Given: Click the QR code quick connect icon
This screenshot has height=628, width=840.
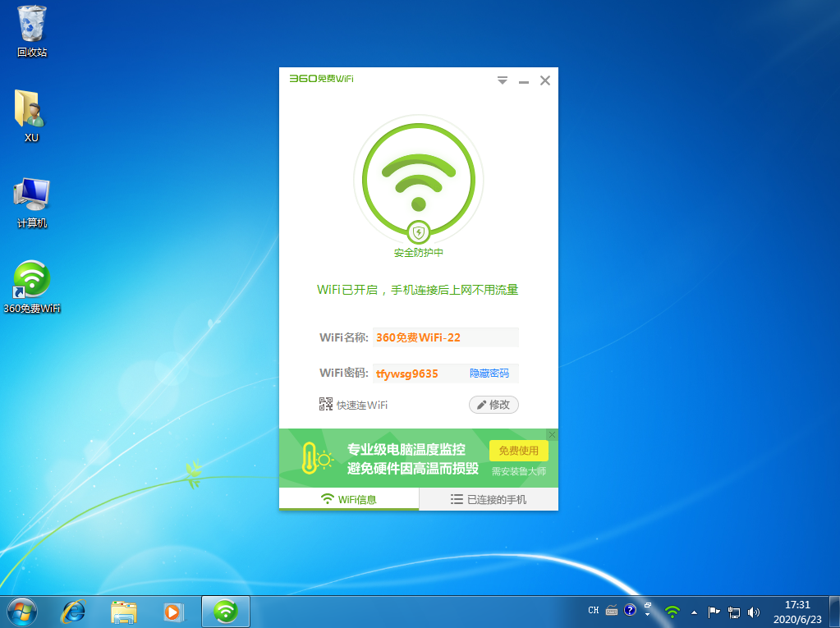Looking at the screenshot, I should [x=325, y=404].
